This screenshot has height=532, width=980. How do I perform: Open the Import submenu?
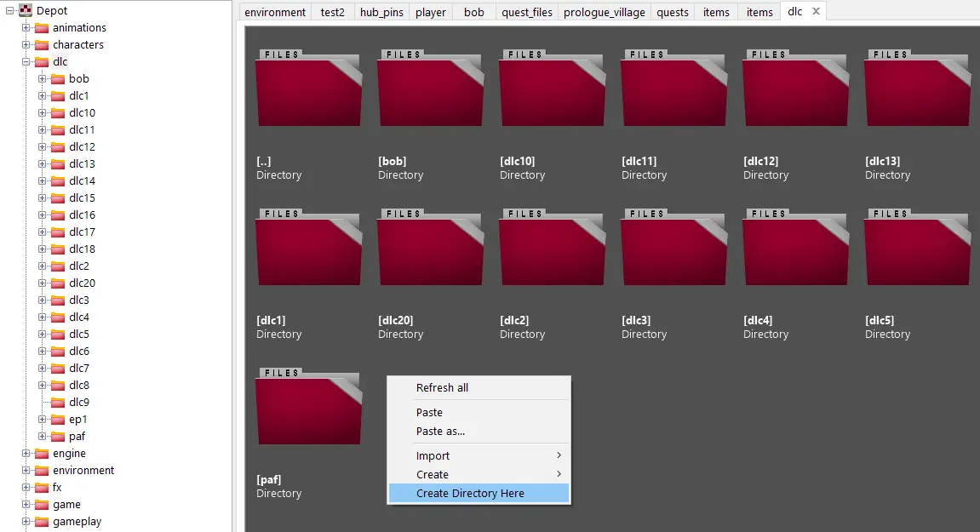(433, 455)
